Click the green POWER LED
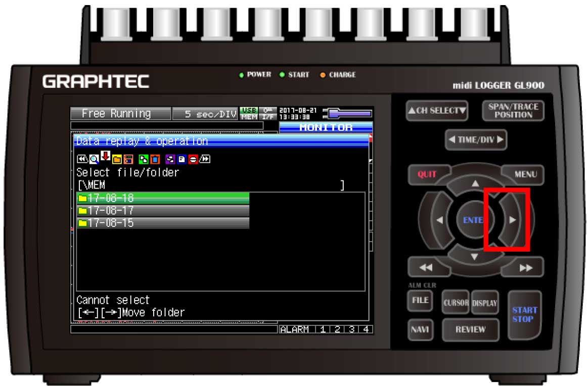588x386 pixels. (241, 75)
